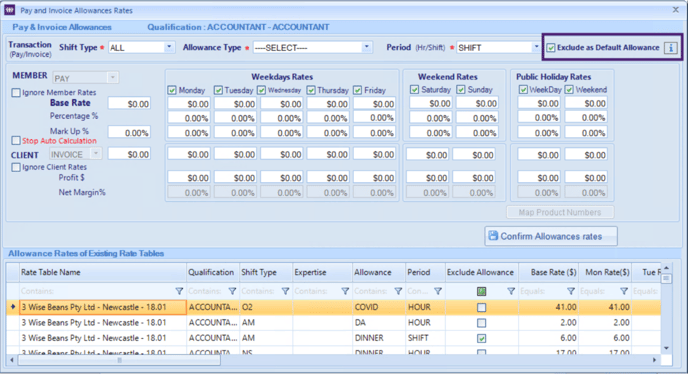The height and width of the screenshot is (374, 688).
Task: Click filter icon in Expertise column
Action: (x=345, y=291)
